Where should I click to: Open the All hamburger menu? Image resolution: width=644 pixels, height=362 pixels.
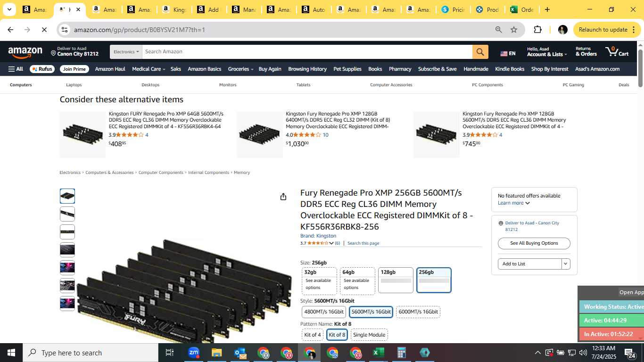pos(16,69)
